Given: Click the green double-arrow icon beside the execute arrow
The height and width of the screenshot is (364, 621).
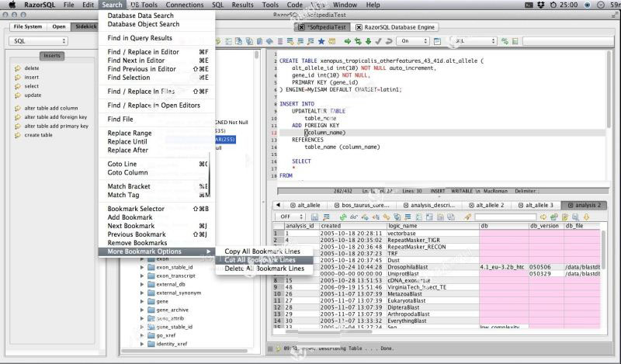Looking at the screenshot, I should click(x=358, y=41).
